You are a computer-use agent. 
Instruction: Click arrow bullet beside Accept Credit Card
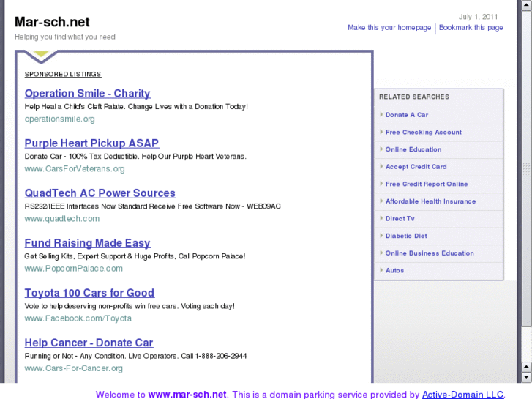tap(381, 166)
